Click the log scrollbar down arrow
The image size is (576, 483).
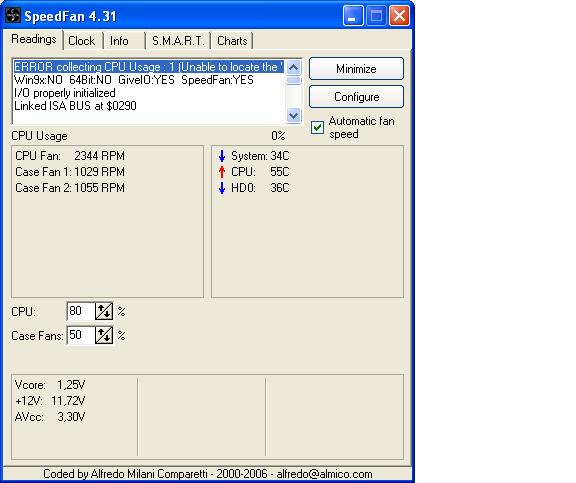point(294,116)
